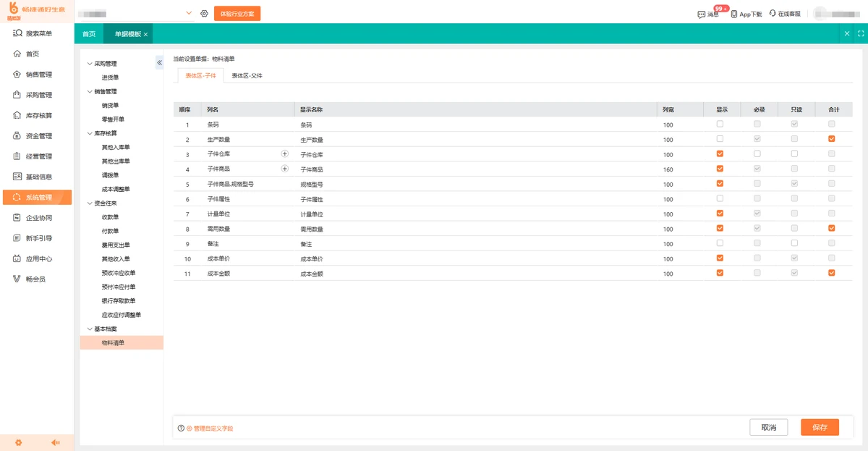Collapse the template tree panel with double-arrow
Screen dimensions: 868x451
pos(159,64)
